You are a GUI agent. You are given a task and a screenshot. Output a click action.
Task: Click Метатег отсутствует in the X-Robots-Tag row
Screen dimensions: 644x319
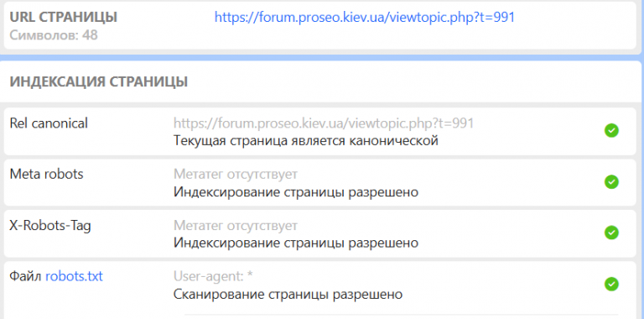click(x=236, y=225)
